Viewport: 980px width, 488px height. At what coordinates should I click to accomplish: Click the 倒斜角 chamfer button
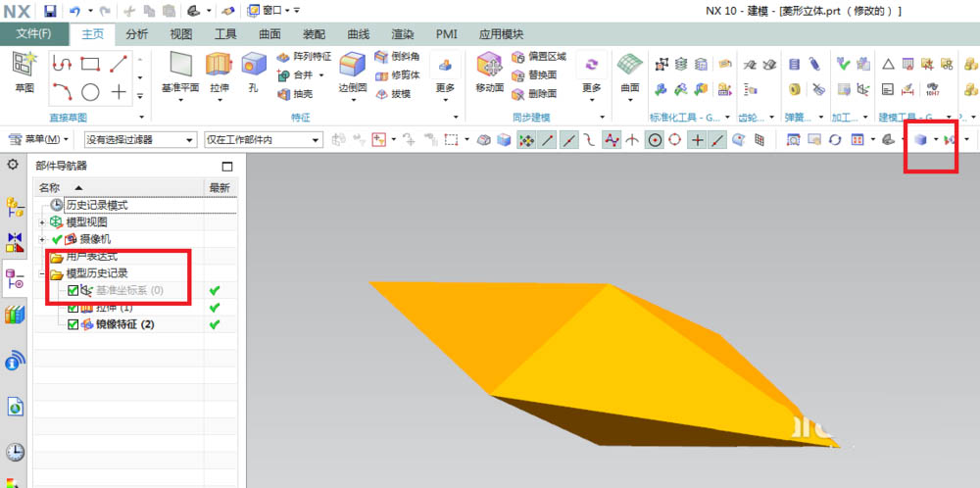(x=397, y=57)
